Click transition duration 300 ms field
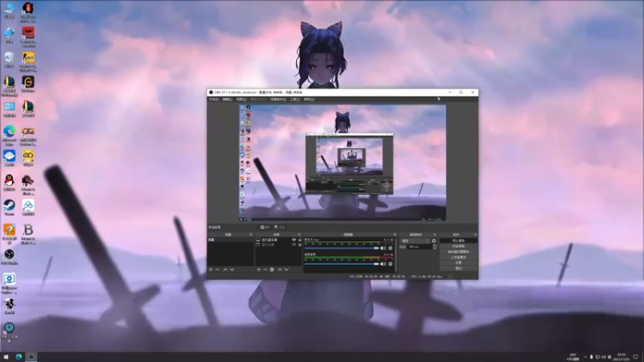The image size is (644, 362). tap(419, 247)
